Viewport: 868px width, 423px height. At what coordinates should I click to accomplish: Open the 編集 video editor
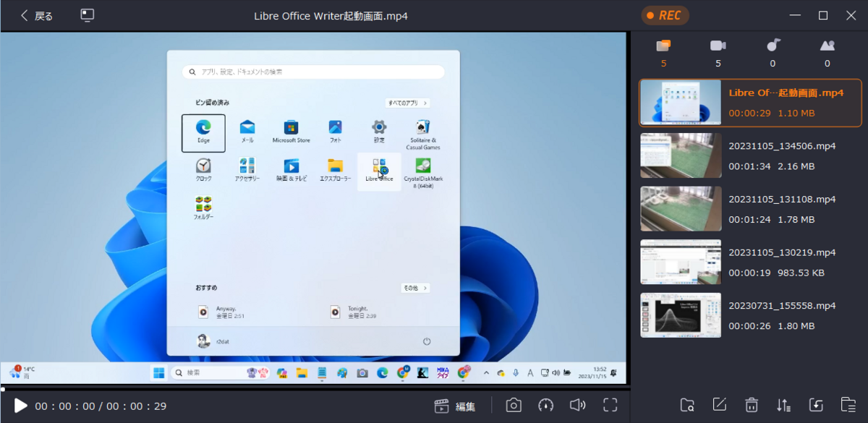coord(455,406)
